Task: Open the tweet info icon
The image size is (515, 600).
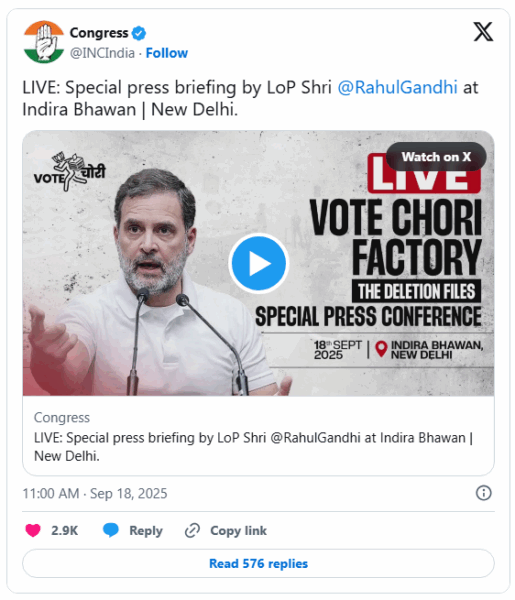Action: click(x=483, y=492)
